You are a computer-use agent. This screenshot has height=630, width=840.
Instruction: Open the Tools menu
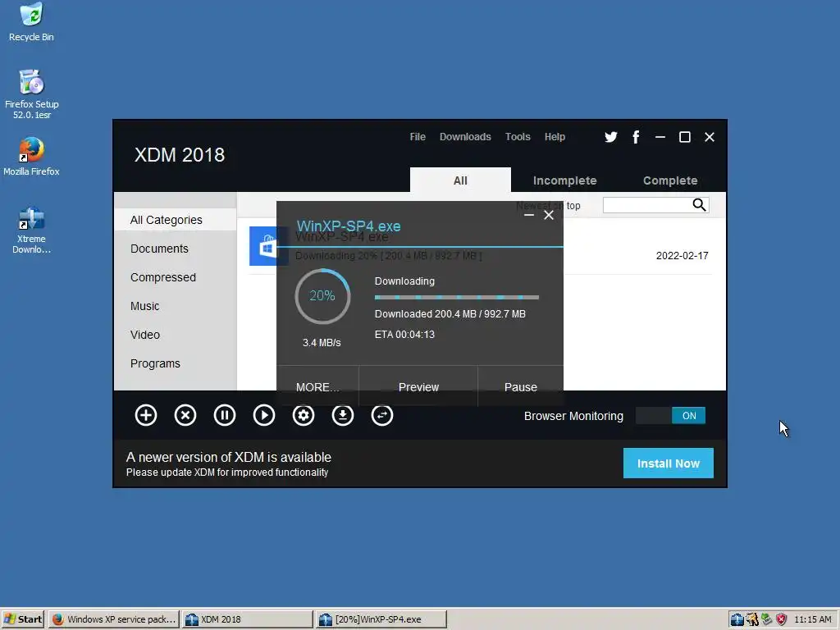[x=518, y=137]
